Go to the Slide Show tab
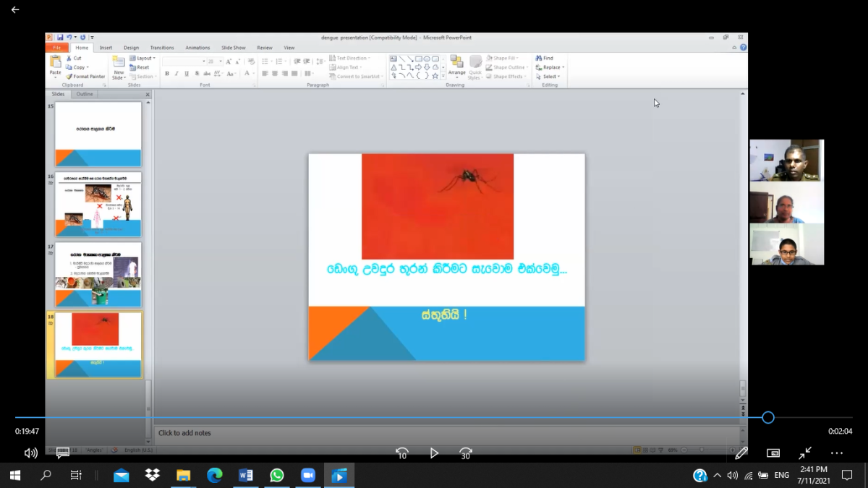Image resolution: width=868 pixels, height=488 pixels. click(x=234, y=48)
